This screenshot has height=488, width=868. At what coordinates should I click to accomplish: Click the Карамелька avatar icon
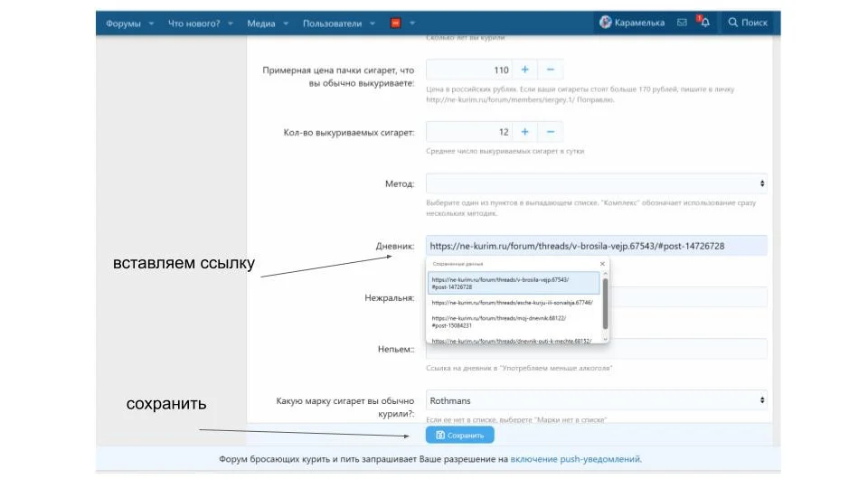tap(606, 22)
